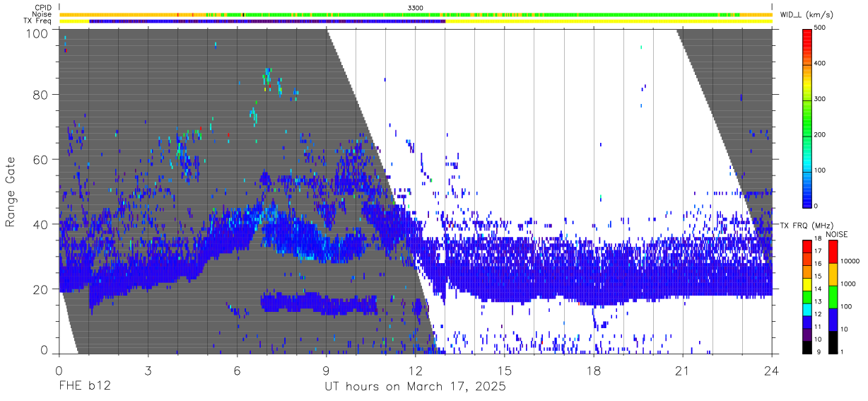Click the 500 tick on the width colorbar
868x401 pixels.
click(x=819, y=28)
